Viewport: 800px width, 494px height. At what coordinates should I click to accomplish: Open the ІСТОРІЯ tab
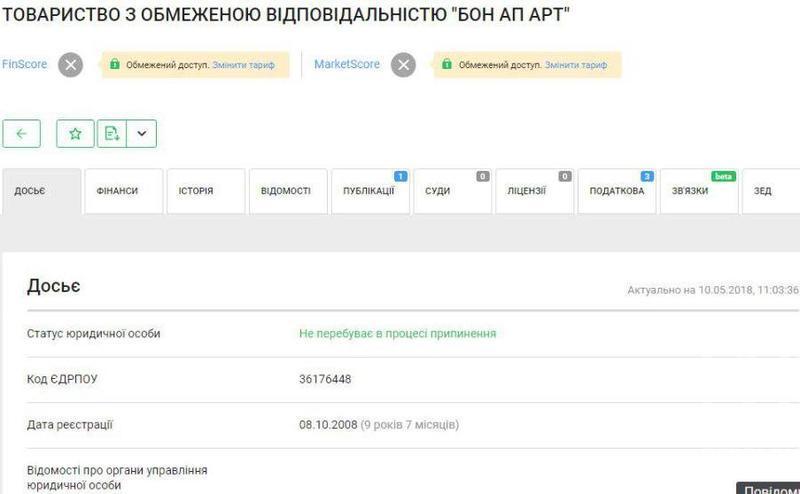pos(206,191)
